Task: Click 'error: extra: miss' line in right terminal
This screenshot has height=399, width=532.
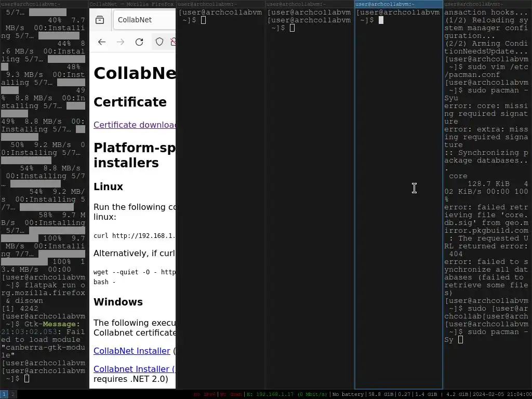Action: click(486, 129)
